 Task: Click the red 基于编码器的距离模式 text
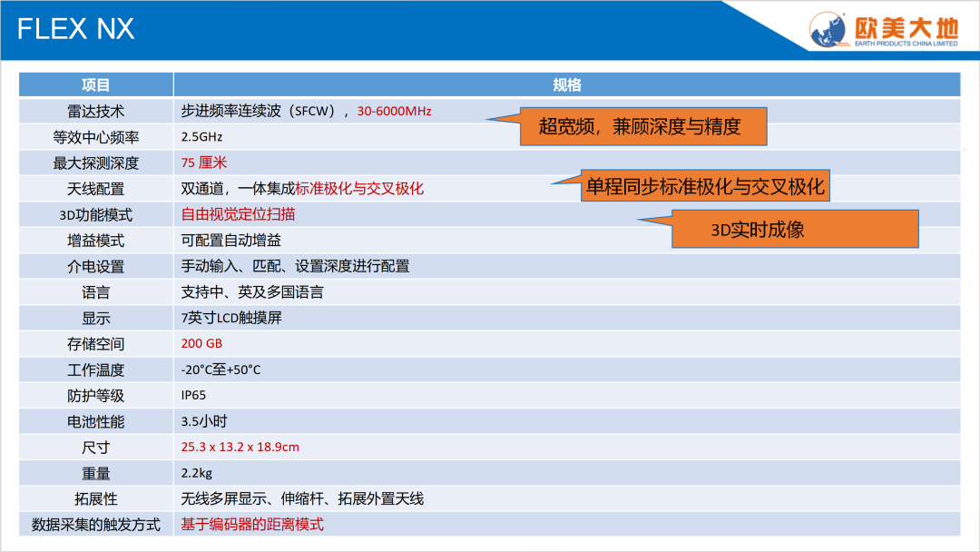pos(252,525)
